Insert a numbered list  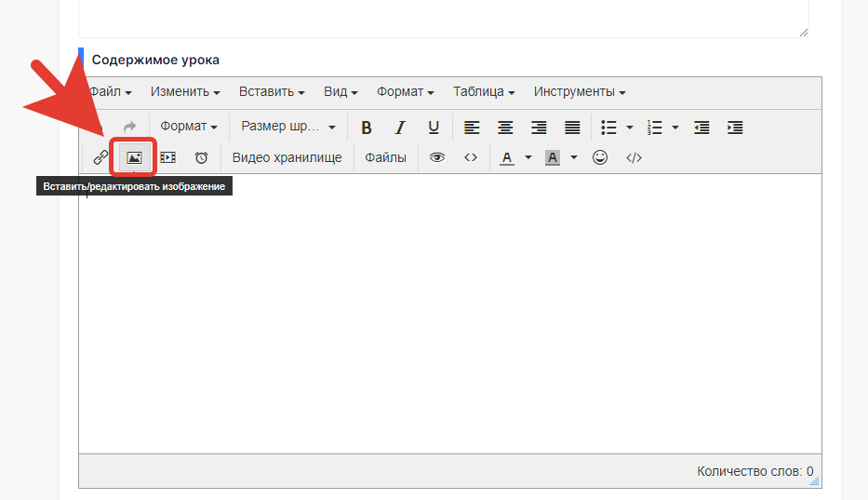tap(654, 128)
